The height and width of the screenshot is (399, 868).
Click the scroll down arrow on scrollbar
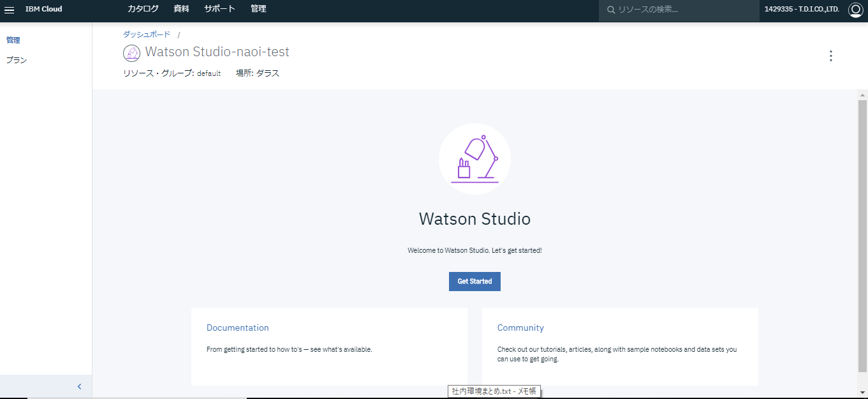tap(862, 391)
